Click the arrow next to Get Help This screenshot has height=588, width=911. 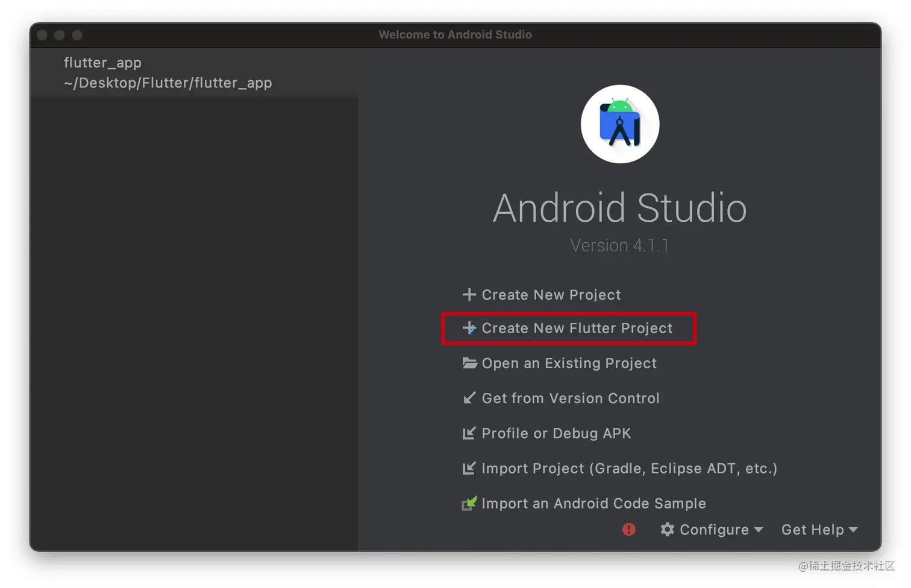853,530
